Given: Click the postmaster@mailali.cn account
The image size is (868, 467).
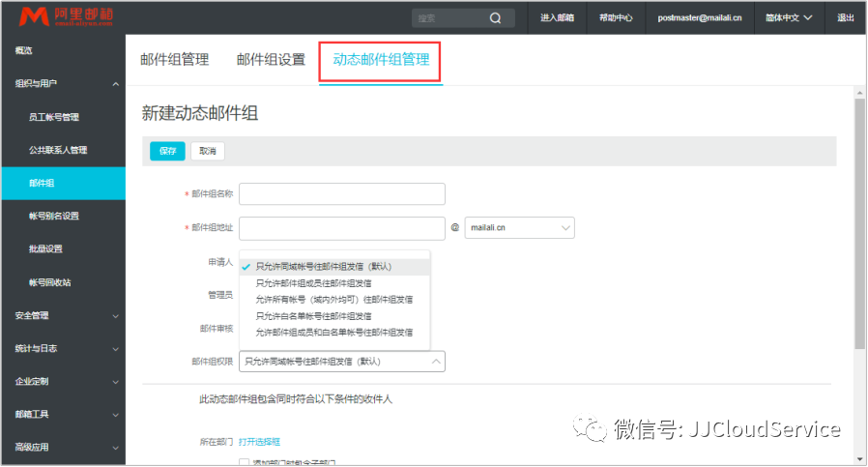Looking at the screenshot, I should (700, 17).
